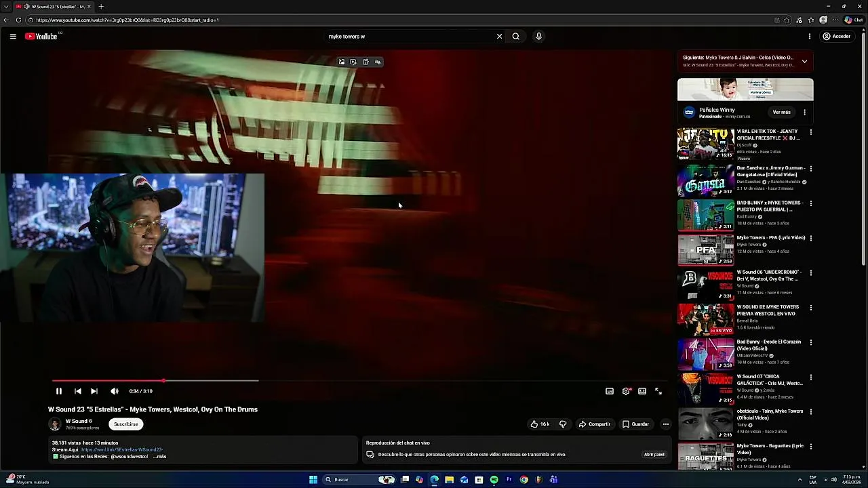Add page to favorites star icon
The width and height of the screenshot is (868, 488).
click(787, 20)
